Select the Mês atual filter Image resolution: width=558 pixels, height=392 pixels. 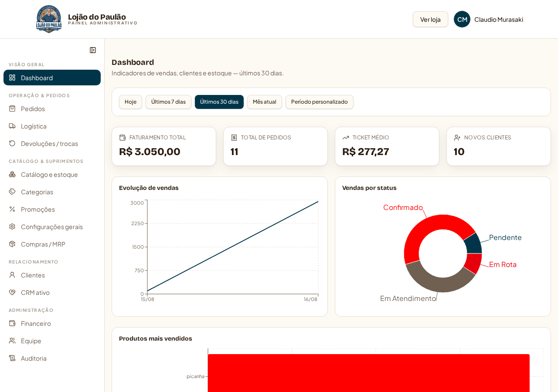point(265,102)
